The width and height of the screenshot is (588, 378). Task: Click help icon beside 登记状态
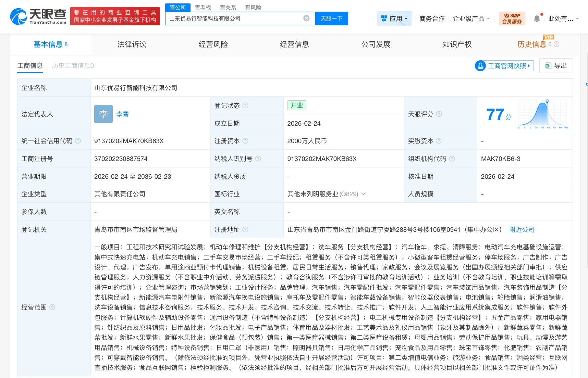[x=245, y=105]
